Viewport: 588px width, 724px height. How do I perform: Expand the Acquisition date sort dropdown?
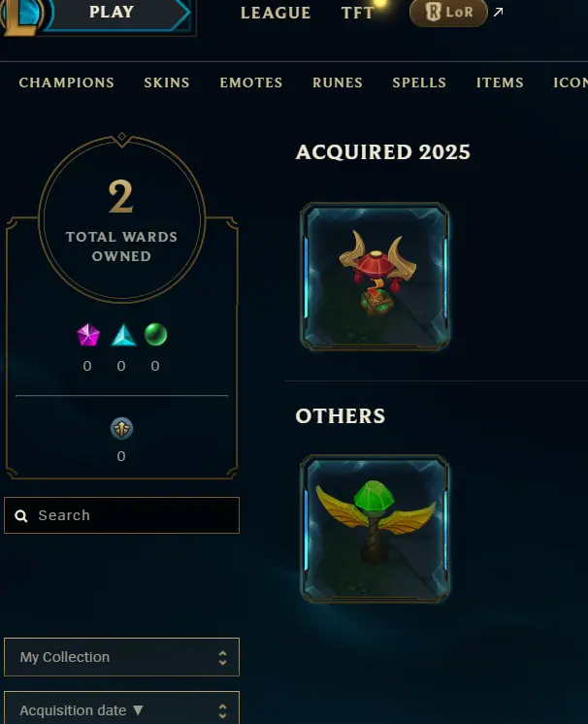(122, 708)
